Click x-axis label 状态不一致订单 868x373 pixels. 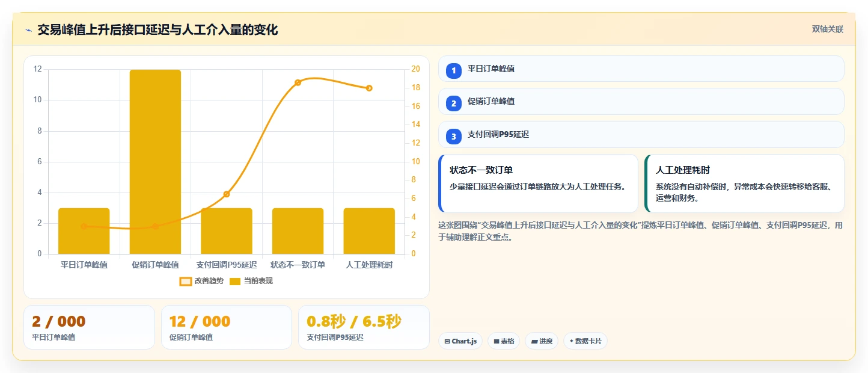tap(298, 265)
